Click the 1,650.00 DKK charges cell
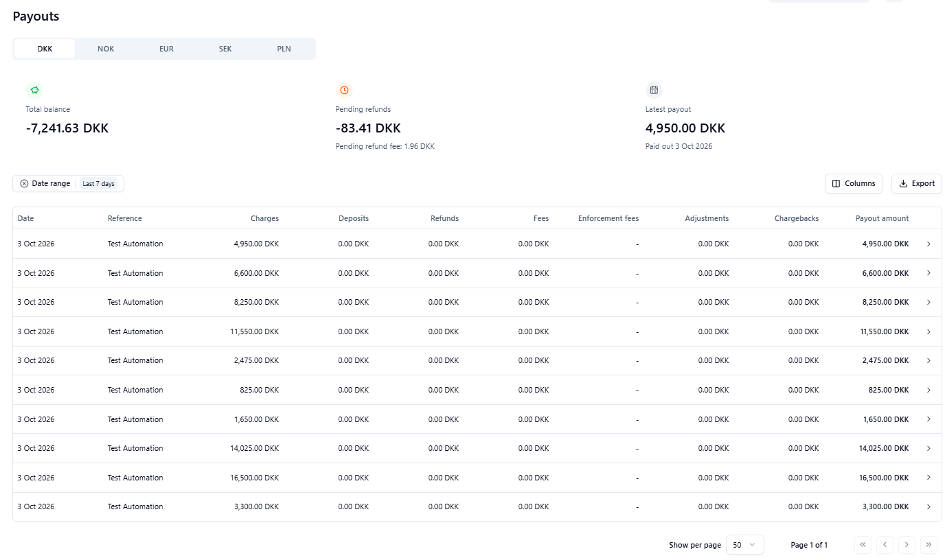Image resolution: width=945 pixels, height=560 pixels. click(256, 419)
